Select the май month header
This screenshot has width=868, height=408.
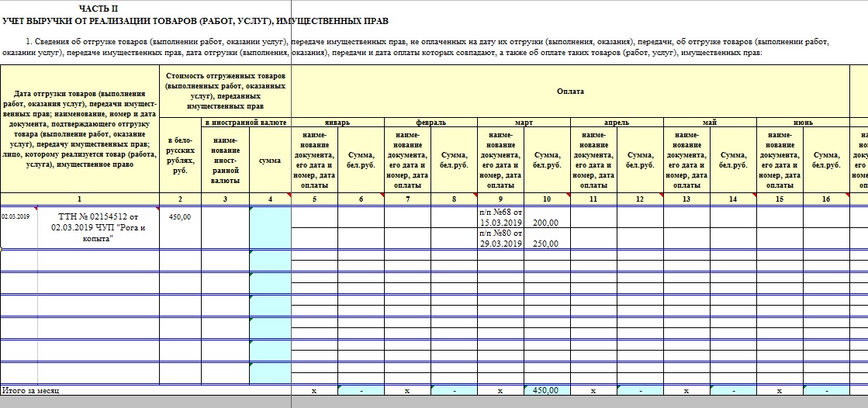[x=710, y=123]
